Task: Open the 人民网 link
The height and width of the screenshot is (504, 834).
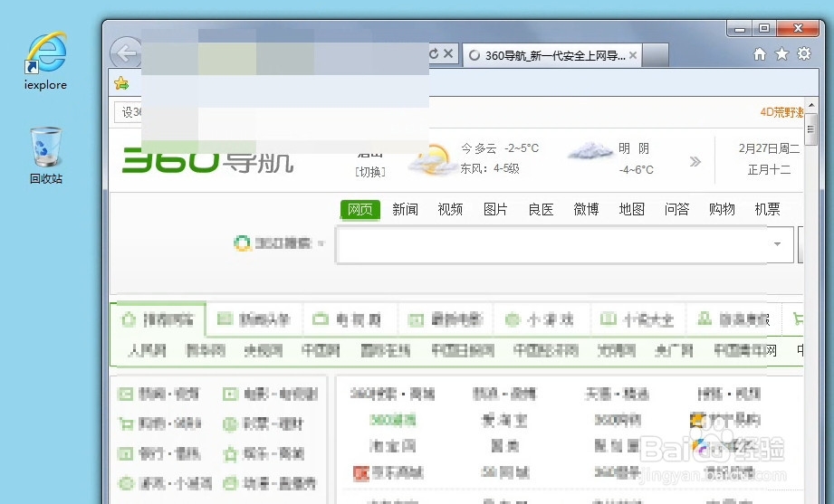Action: pyautogui.click(x=147, y=350)
